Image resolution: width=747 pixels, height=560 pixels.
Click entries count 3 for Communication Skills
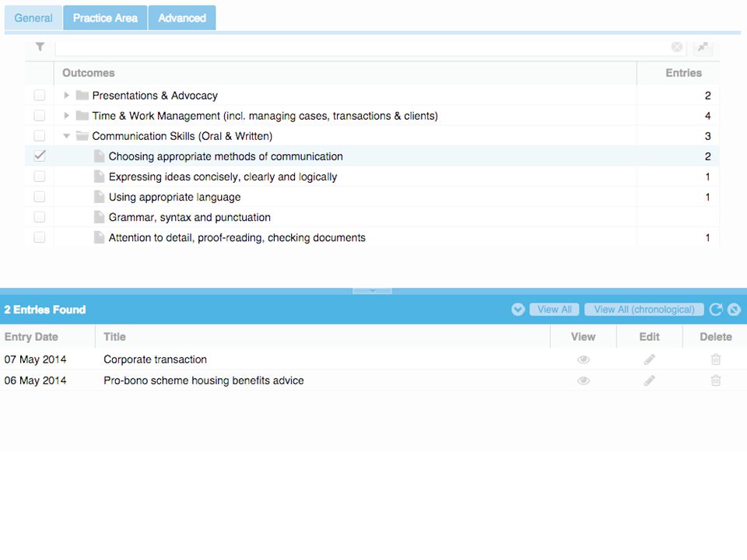click(x=707, y=136)
